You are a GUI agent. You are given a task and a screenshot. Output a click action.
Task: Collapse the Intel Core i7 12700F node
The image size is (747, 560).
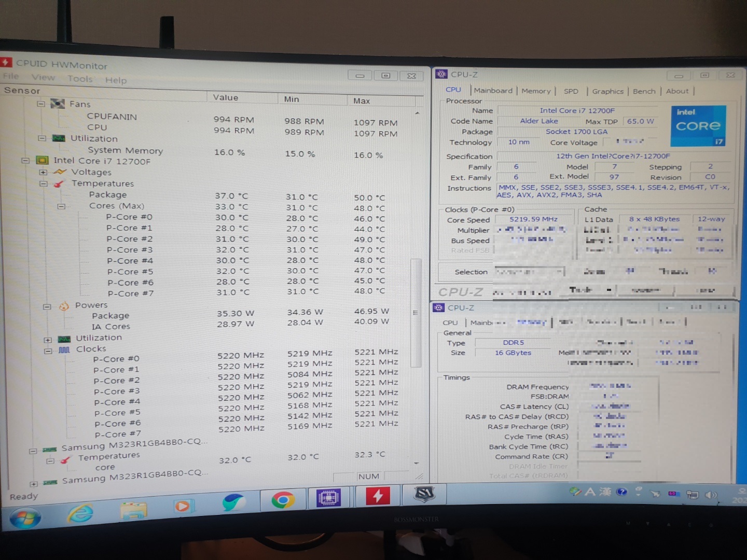25,161
